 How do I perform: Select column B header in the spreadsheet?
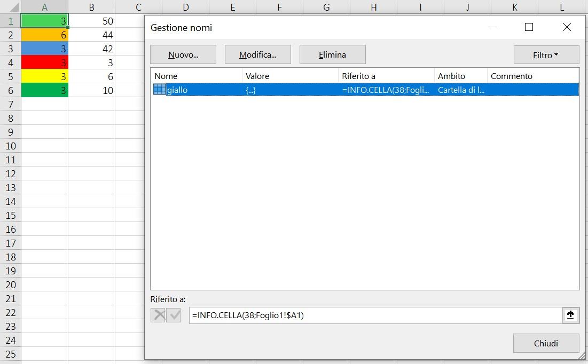click(x=91, y=6)
